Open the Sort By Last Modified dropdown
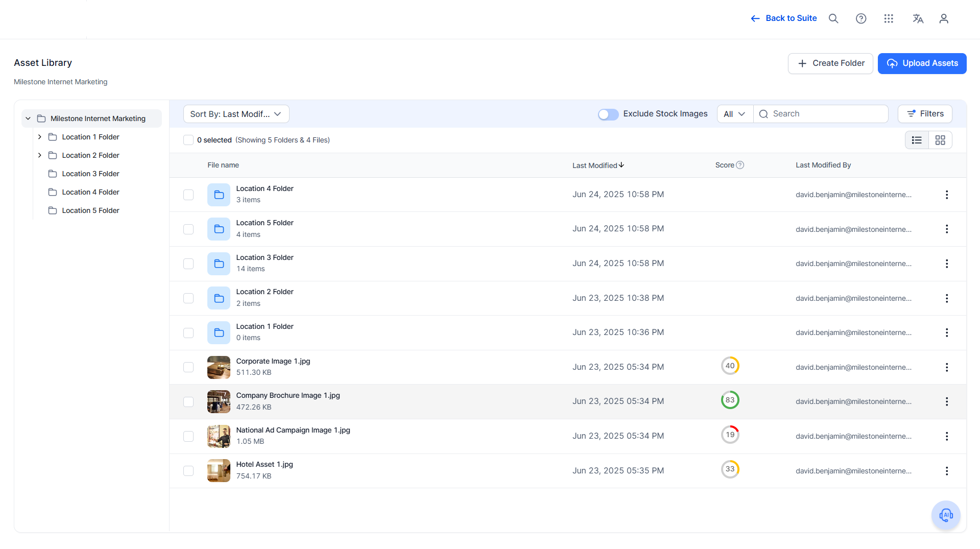 pos(236,114)
